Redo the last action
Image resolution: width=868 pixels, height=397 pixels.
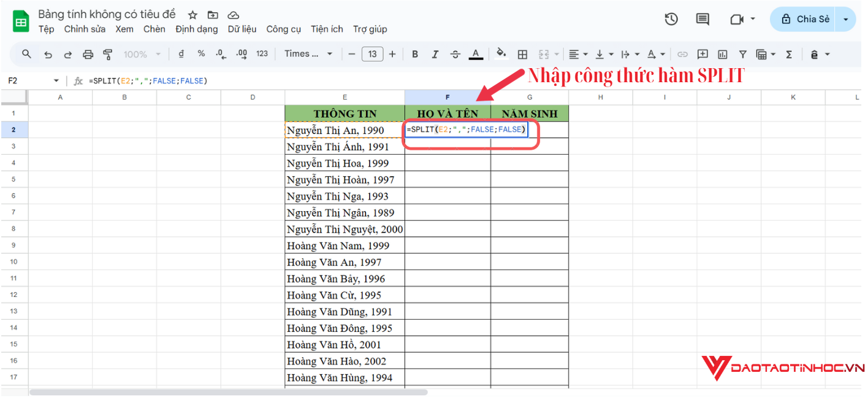click(67, 54)
